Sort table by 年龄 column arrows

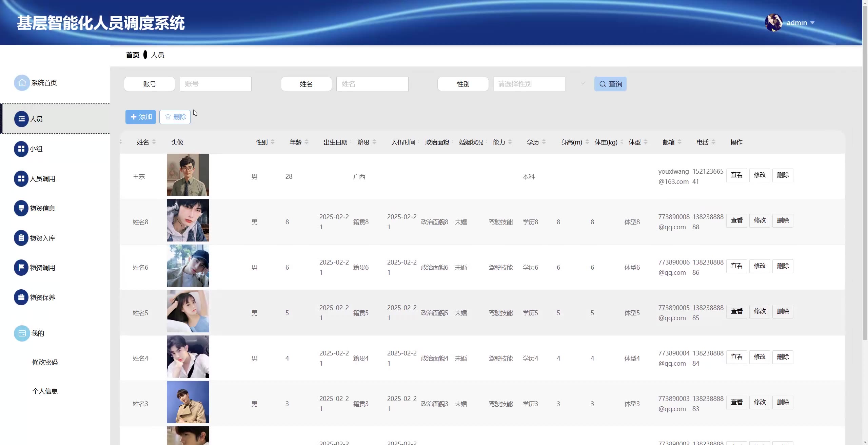[307, 142]
